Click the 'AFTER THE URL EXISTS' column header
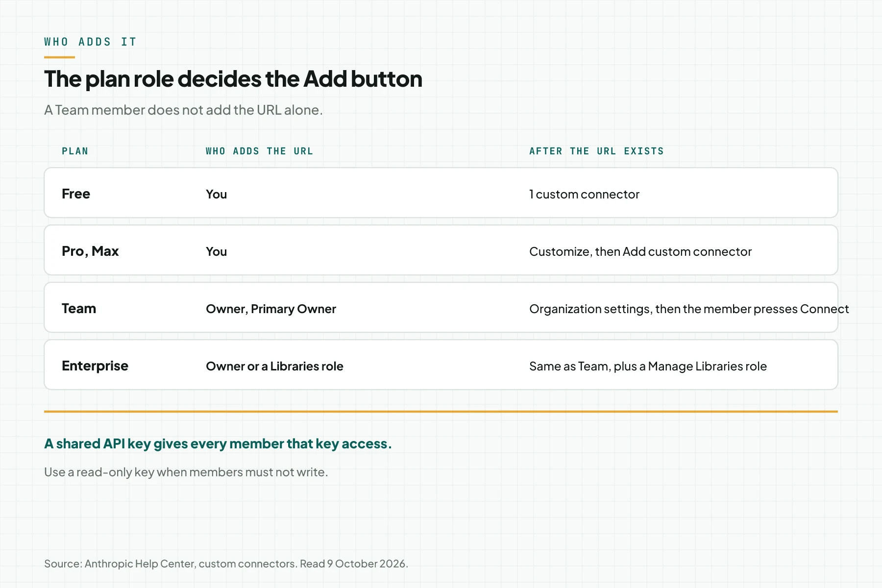882x588 pixels. click(596, 151)
